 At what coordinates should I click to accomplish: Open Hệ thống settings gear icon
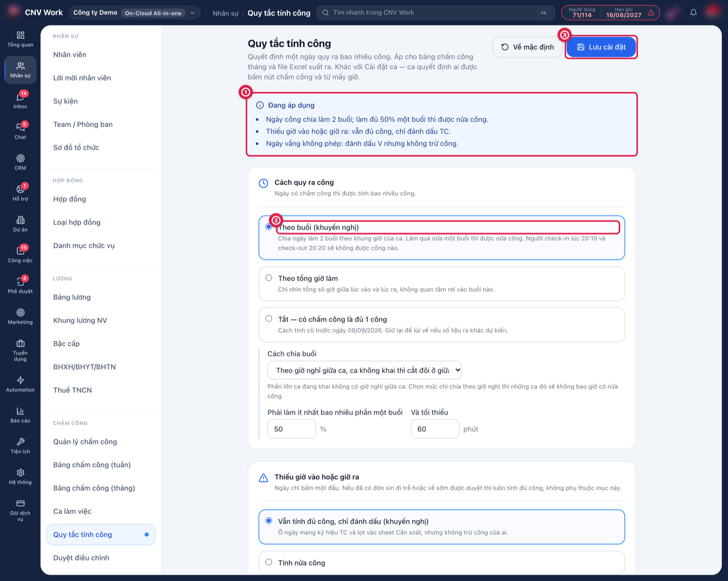20,476
